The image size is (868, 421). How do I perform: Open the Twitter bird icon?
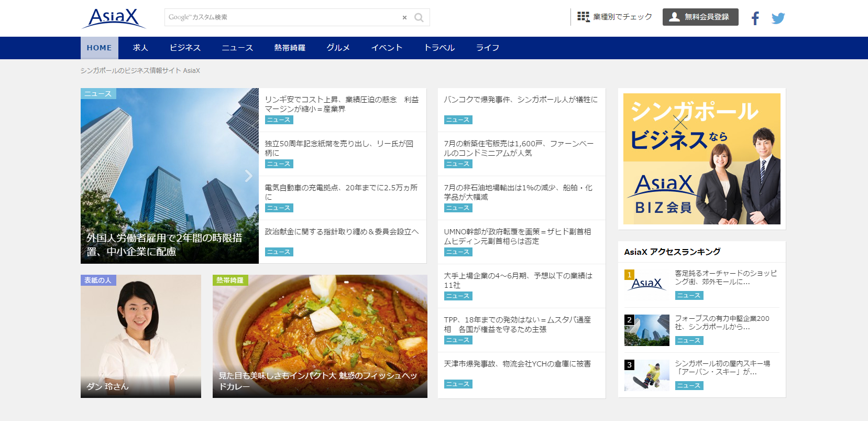tap(778, 18)
